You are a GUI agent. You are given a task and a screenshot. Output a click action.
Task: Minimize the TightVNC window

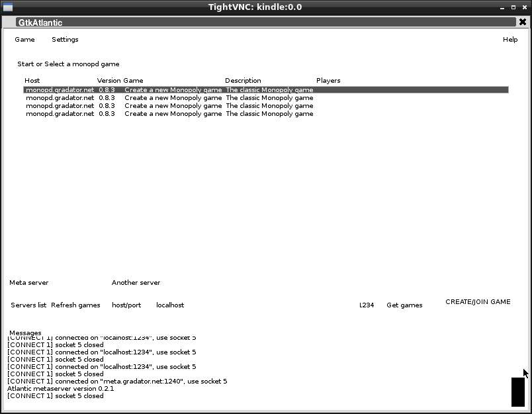502,7
